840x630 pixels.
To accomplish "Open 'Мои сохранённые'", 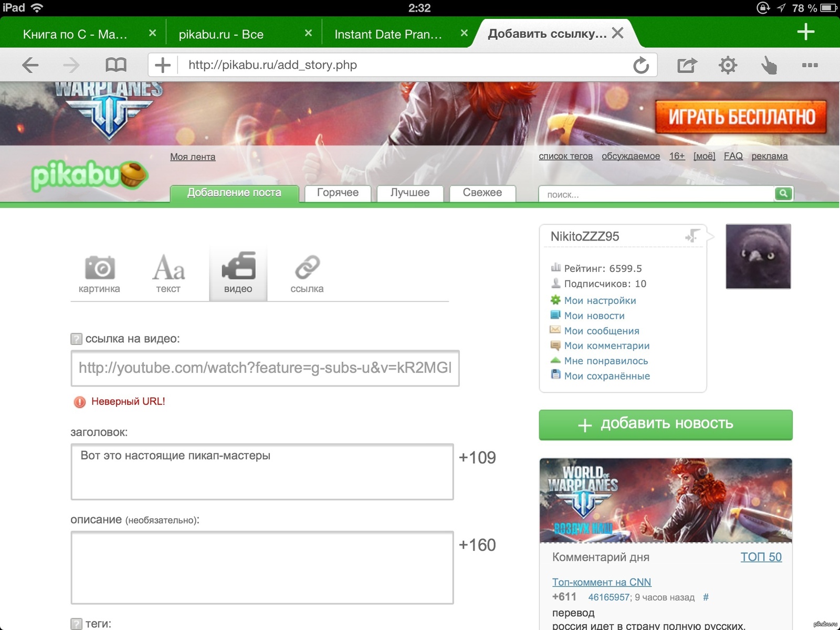I will point(607,376).
